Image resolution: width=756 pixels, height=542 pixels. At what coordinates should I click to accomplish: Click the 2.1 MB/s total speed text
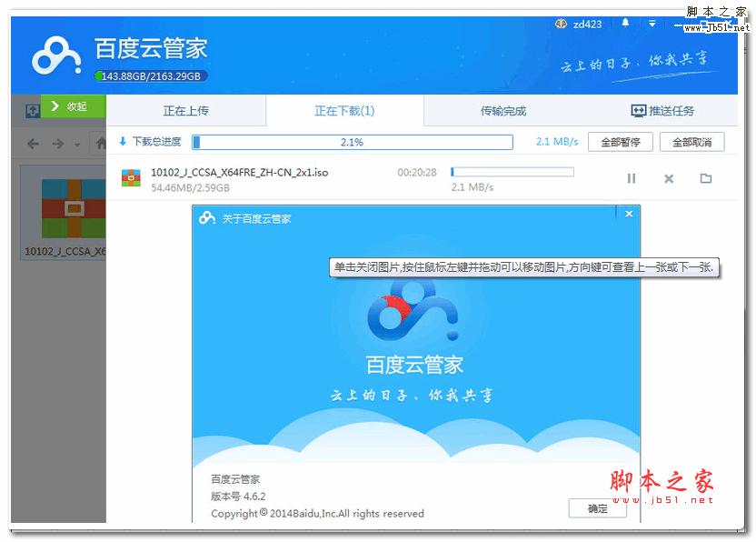[557, 142]
